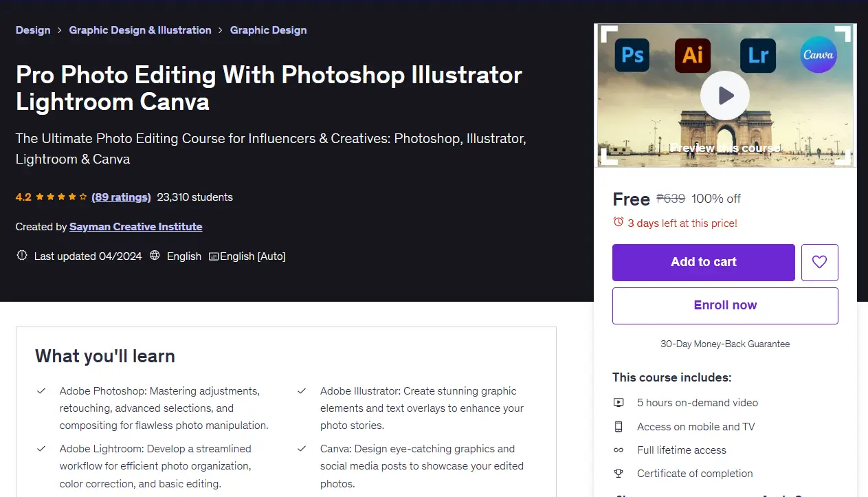Click the Photoshop Ps logo in preview
Image resolution: width=868 pixels, height=497 pixels.
[x=633, y=55]
